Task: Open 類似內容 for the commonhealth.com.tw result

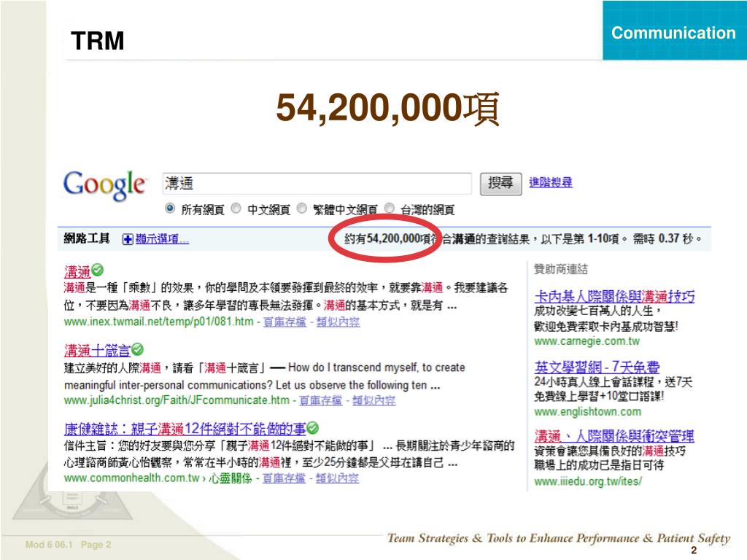Action: click(337, 478)
